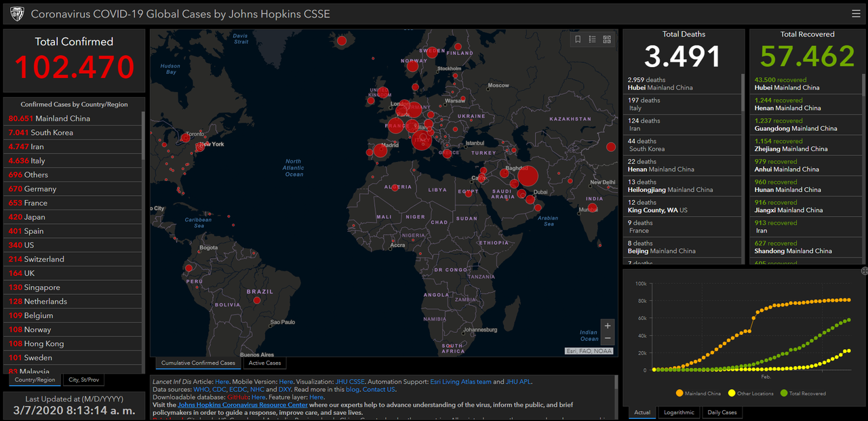This screenshot has height=421, width=868.
Task: Select Italy in confirmed cases list
Action: click(73, 161)
